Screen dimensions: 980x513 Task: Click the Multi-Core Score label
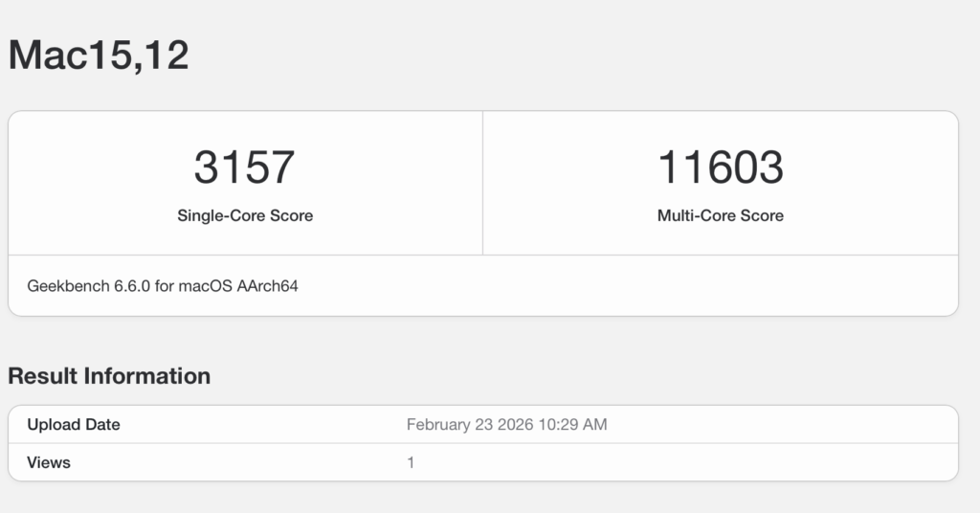[720, 215]
